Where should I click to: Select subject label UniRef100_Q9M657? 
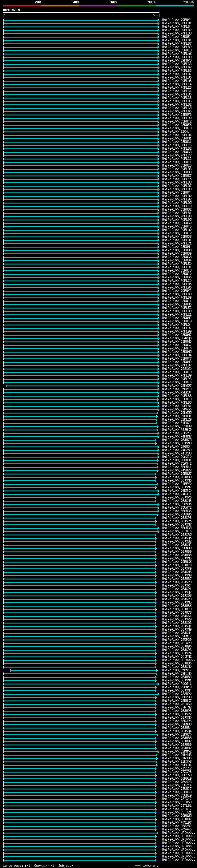coord(177,386)
